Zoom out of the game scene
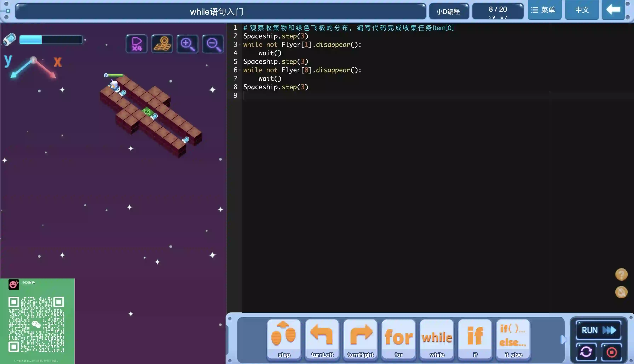Screen dimensions: 634x364 coord(213,44)
